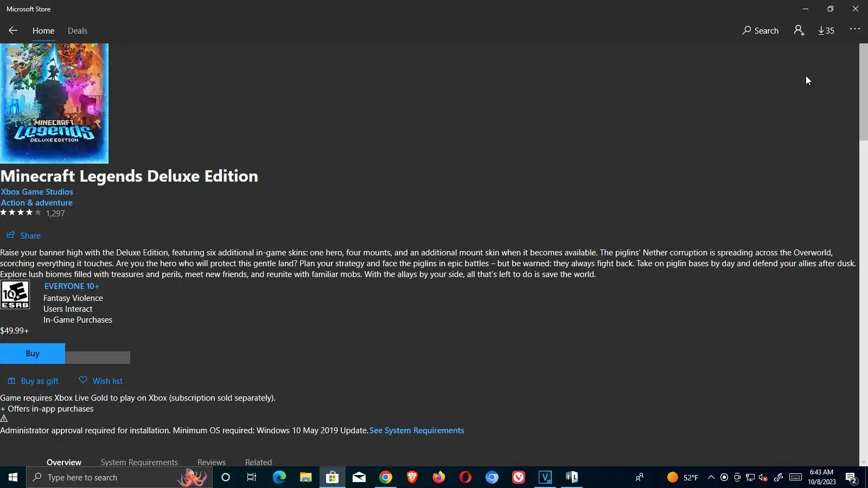This screenshot has width=868, height=488.
Task: Launch Vivaldi browser from taskbar
Action: click(x=518, y=477)
